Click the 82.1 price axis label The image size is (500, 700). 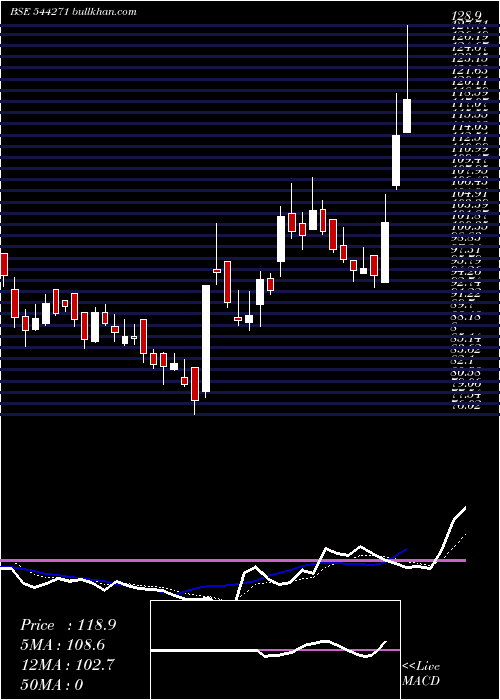[462, 360]
